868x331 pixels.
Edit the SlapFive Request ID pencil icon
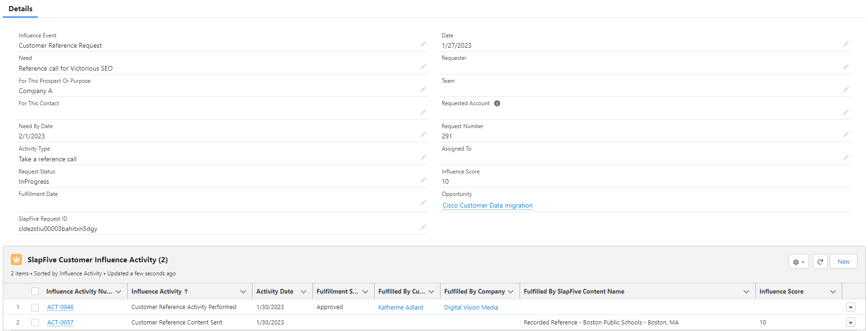tap(423, 228)
